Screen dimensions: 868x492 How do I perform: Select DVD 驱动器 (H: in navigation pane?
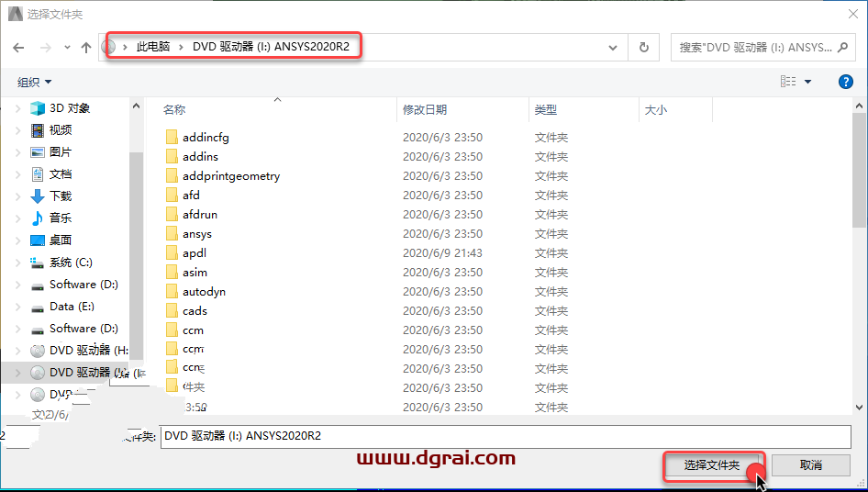pos(89,350)
